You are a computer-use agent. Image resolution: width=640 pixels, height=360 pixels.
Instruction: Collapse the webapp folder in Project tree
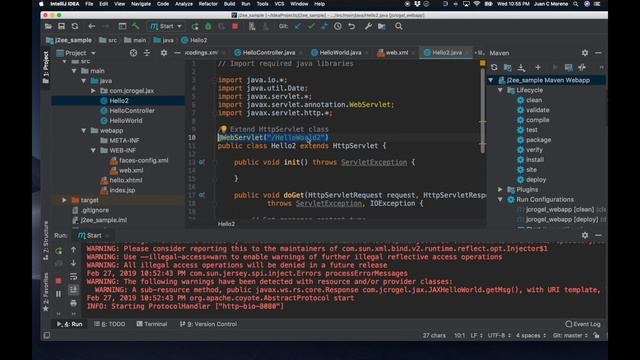click(84, 131)
